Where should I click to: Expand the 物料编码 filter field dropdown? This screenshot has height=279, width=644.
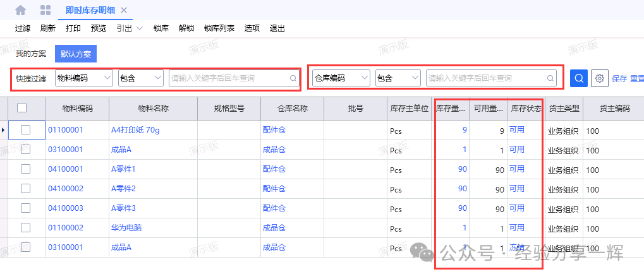click(106, 78)
